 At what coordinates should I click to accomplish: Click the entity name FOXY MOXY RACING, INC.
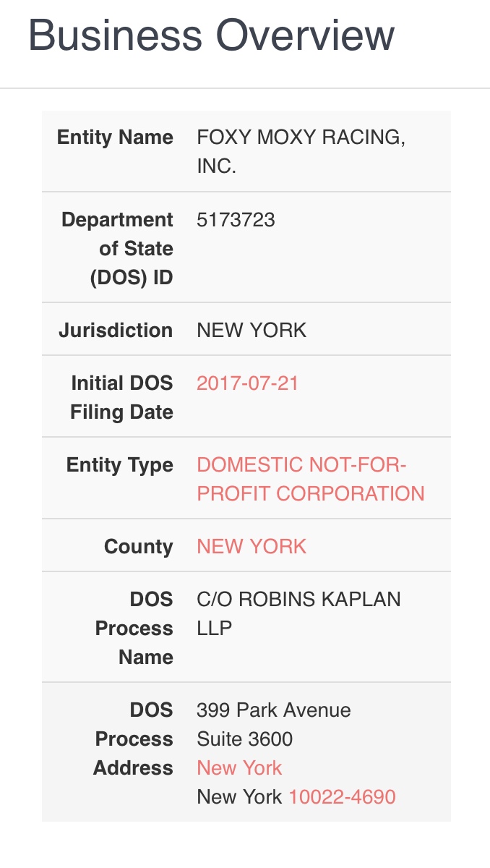coord(301,152)
